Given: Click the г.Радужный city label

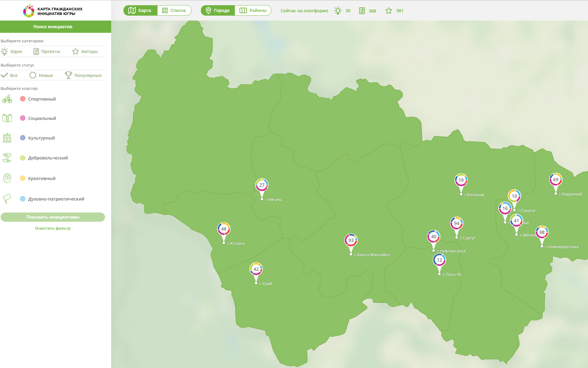Looking at the screenshot, I should click(570, 194).
